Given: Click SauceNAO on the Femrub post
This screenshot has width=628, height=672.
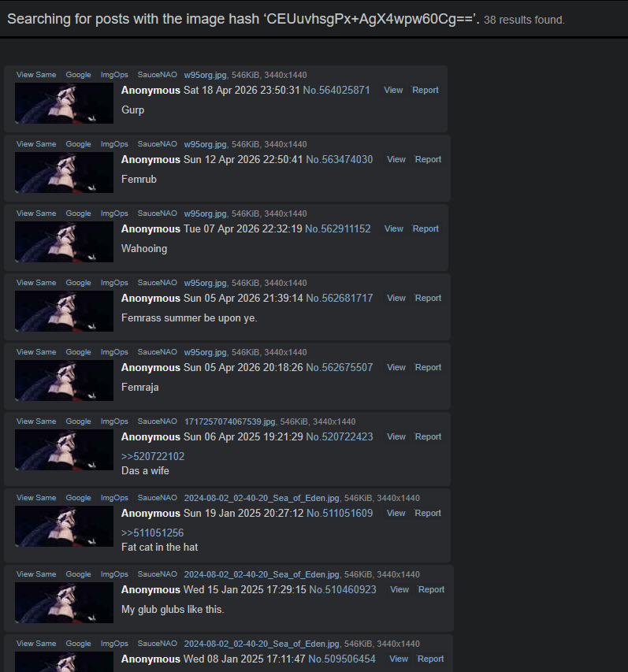Looking at the screenshot, I should [157, 144].
